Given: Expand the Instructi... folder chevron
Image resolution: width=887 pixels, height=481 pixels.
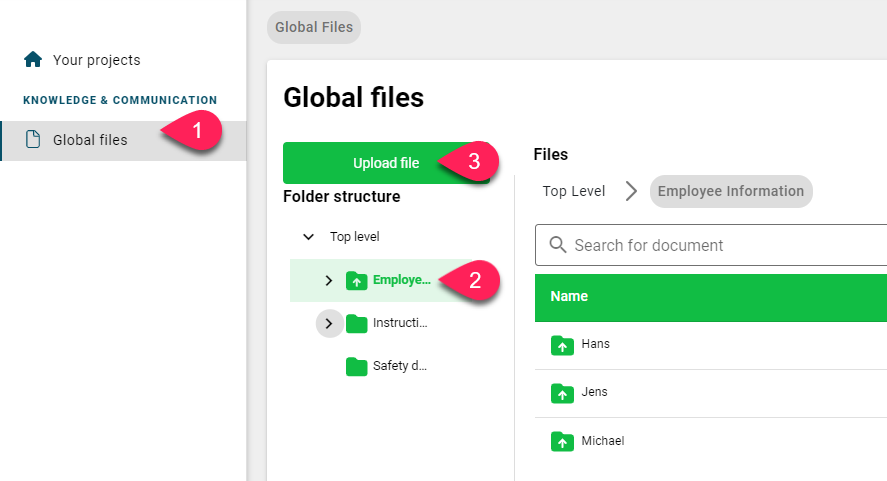Looking at the screenshot, I should tap(329, 324).
